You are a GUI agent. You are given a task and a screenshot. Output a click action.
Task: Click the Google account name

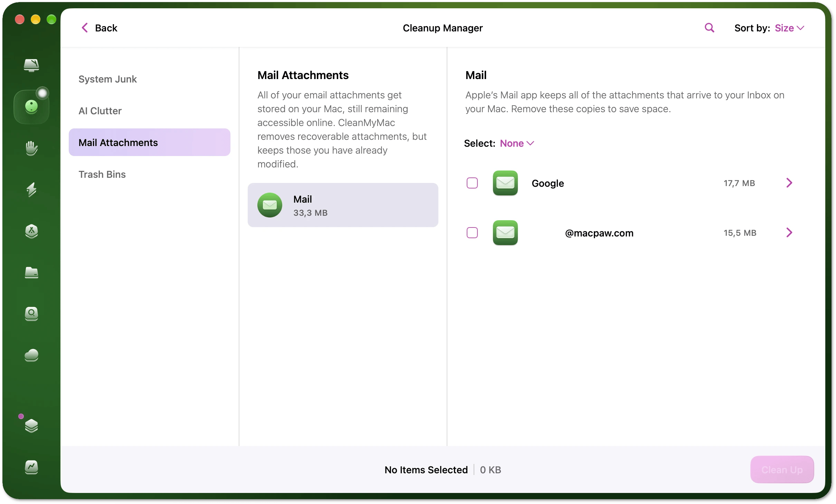click(548, 183)
